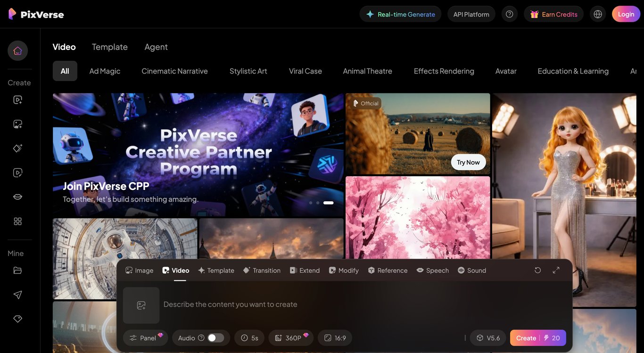Image resolution: width=644 pixels, height=353 pixels.
Task: Switch to the Template tab at the top
Action: (x=110, y=46)
